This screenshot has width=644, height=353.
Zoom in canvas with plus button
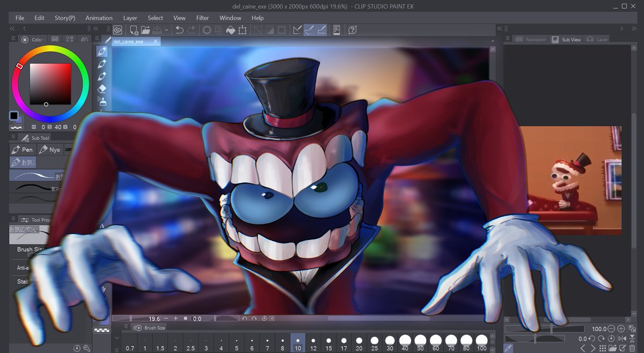tap(175, 318)
